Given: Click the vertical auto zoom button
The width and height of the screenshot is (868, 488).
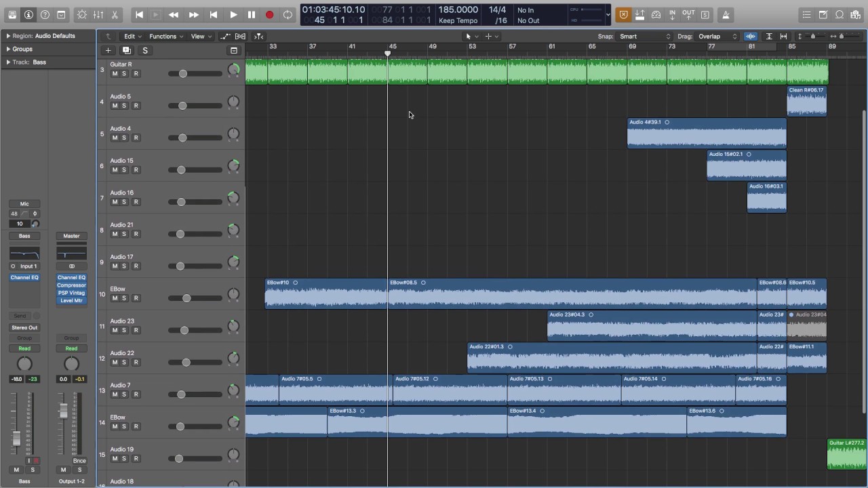Looking at the screenshot, I should (x=769, y=37).
